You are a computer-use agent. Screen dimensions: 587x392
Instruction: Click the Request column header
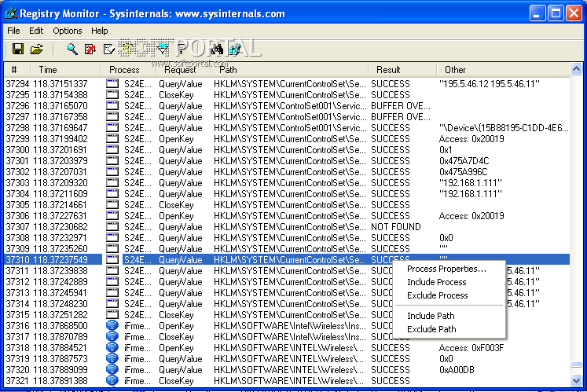(183, 70)
